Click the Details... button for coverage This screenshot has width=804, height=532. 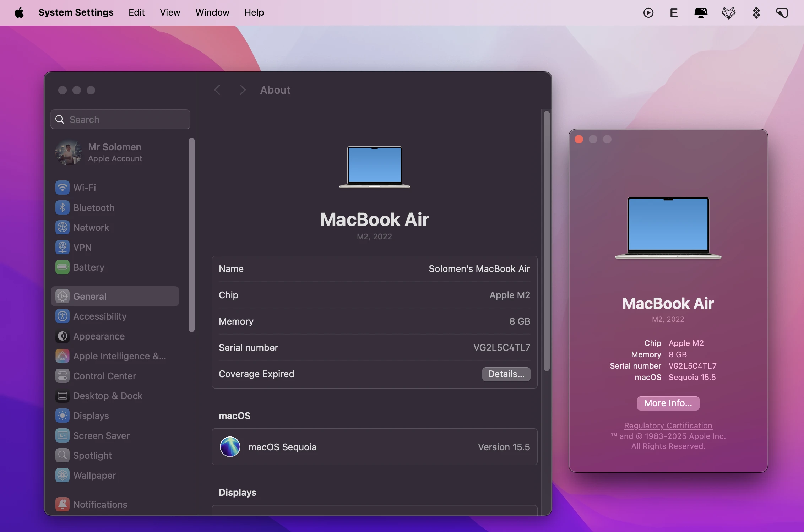506,374
